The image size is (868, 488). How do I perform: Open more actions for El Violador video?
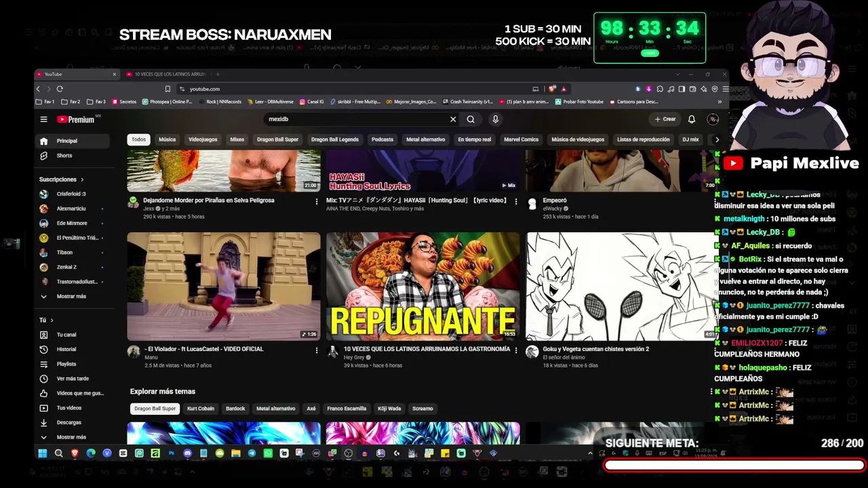click(317, 350)
